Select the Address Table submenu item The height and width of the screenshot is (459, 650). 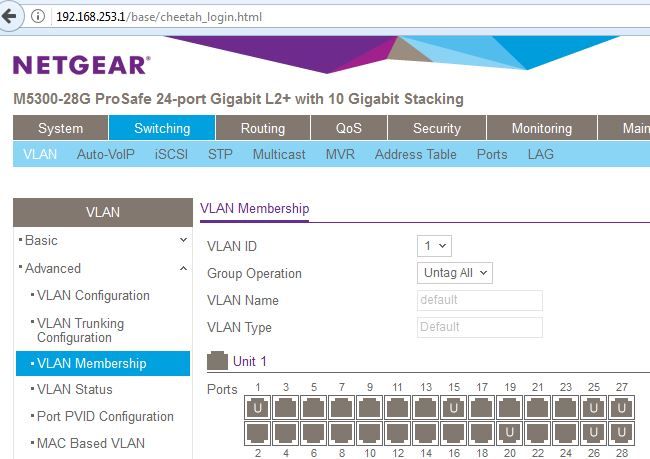pyautogui.click(x=416, y=154)
